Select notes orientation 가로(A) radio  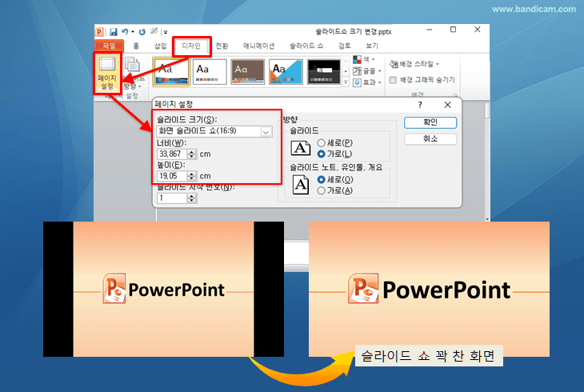[x=321, y=190]
